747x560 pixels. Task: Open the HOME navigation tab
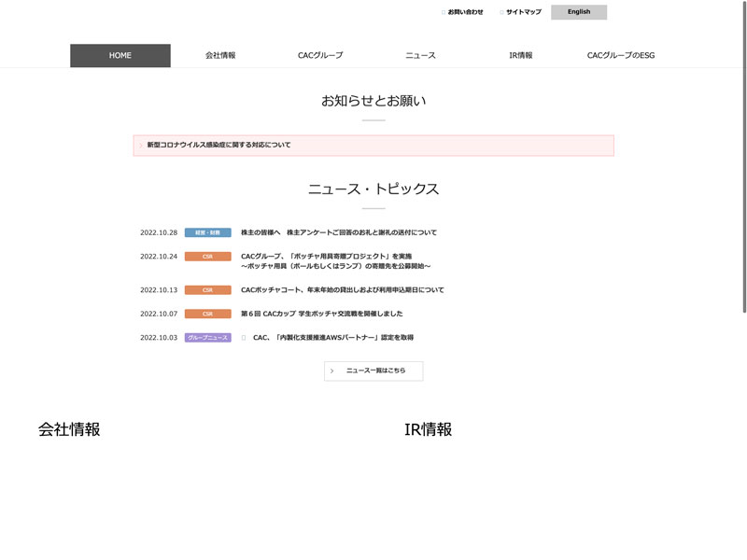point(120,56)
